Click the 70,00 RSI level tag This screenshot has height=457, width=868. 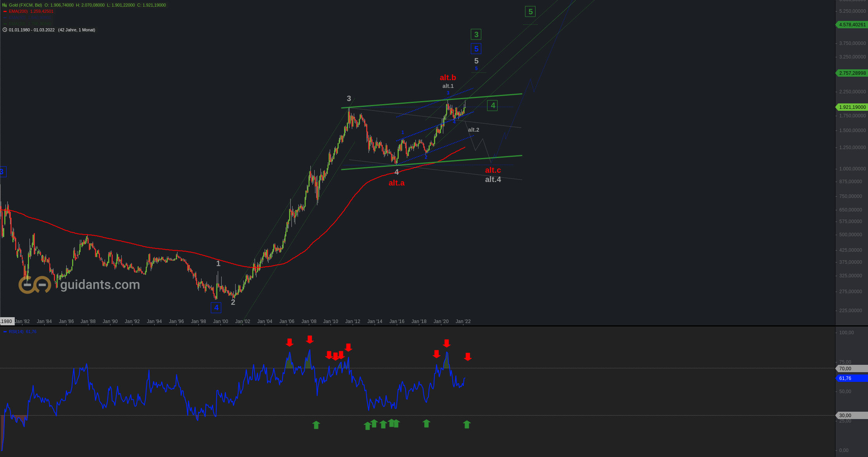tap(852, 369)
